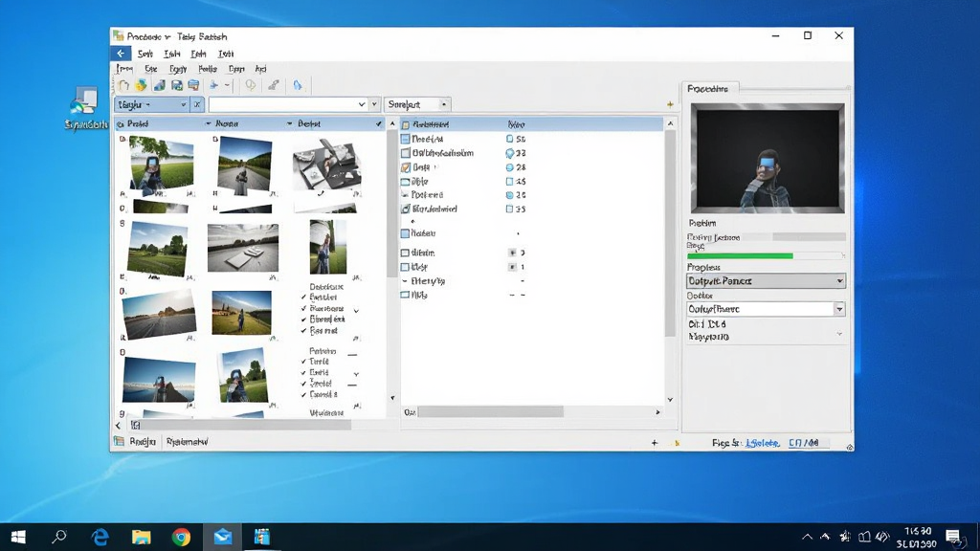Open the blue left combo box under the toolbar

click(x=150, y=104)
